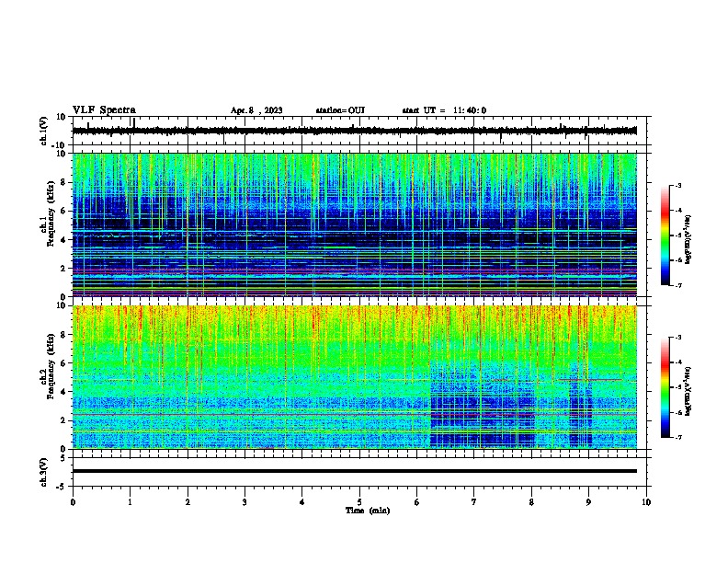This screenshot has height=563, width=728.
Task: Click the ch.1 spectrogram color scale bar
Action: (x=665, y=236)
